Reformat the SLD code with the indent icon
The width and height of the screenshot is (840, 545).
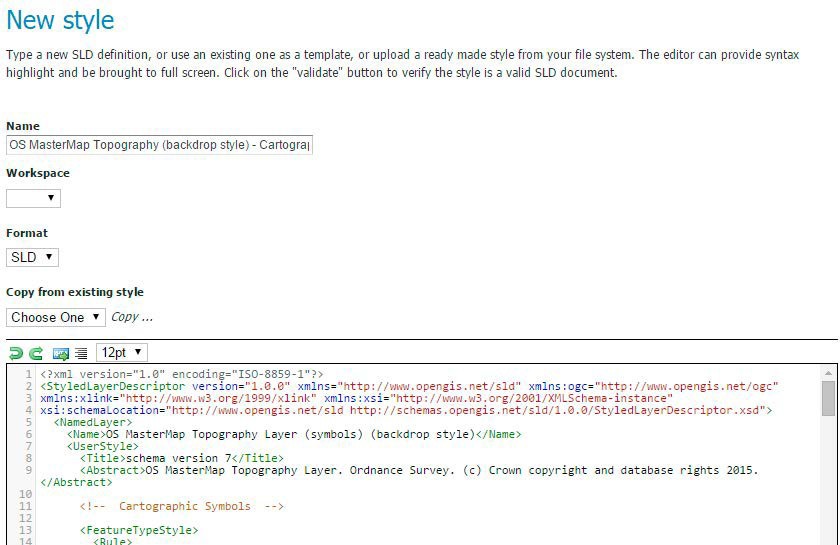81,354
